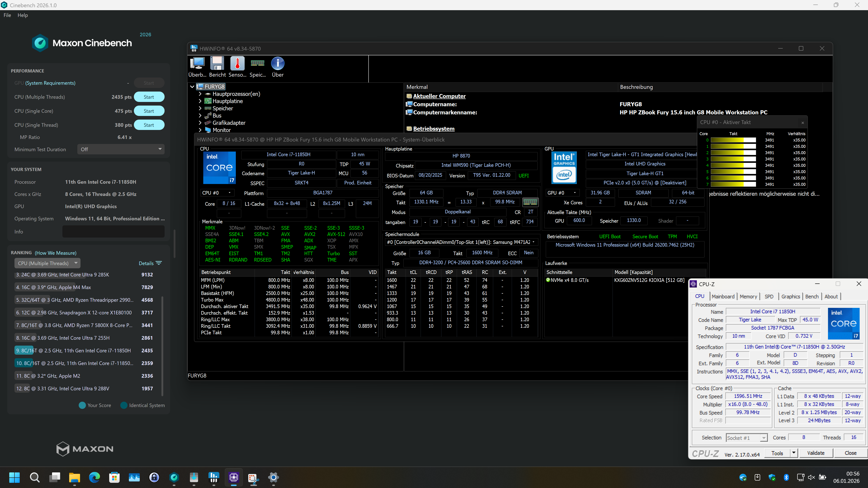Open Minimum Test Duration dropdown
Screen dimensions: 868x488
click(x=121, y=149)
